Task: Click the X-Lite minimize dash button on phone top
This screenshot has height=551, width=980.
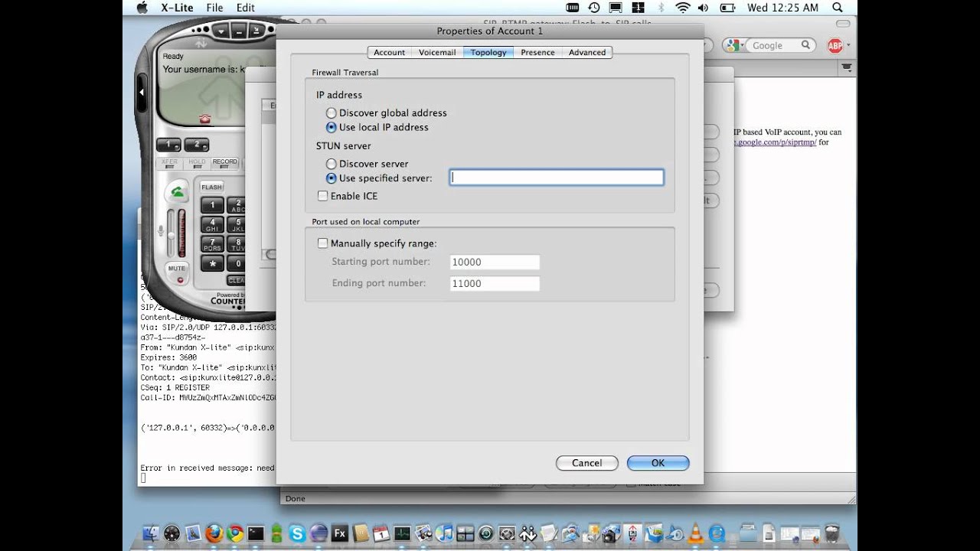Action: point(239,31)
